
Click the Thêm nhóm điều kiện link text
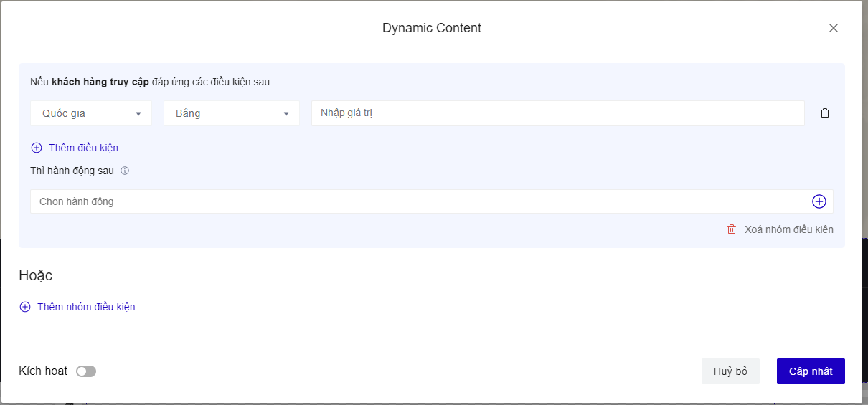pyautogui.click(x=86, y=307)
